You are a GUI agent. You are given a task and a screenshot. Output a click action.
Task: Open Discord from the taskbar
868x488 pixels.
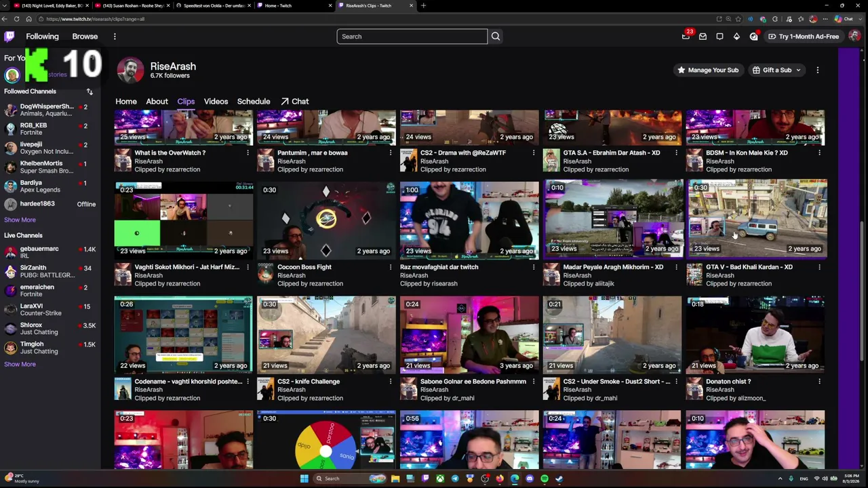click(x=530, y=479)
